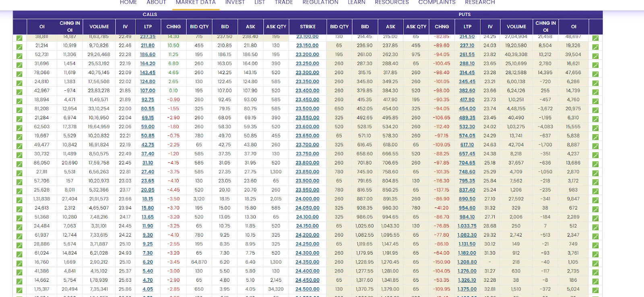
Task: Open the 23,600.00 strike price link
Action: click(x=307, y=127)
